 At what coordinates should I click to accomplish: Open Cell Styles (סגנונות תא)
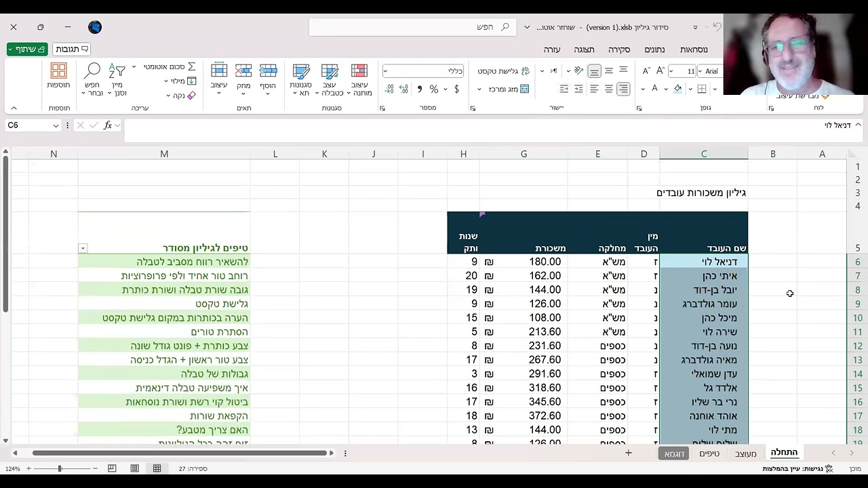click(x=300, y=79)
